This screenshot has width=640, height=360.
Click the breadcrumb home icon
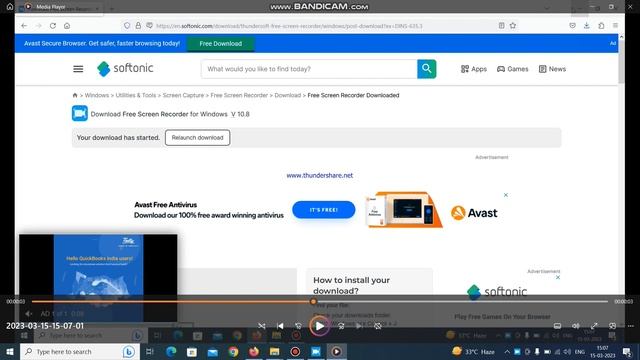pyautogui.click(x=75, y=95)
